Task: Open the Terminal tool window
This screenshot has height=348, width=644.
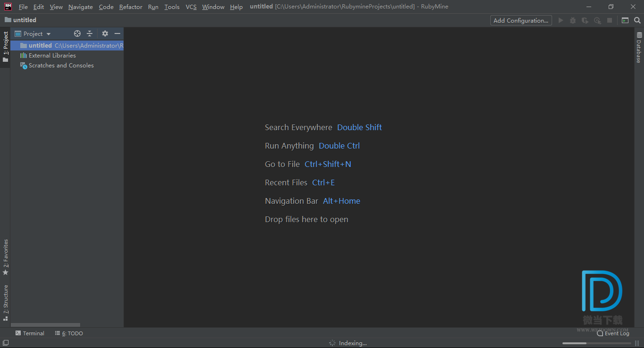Action: (x=30, y=333)
